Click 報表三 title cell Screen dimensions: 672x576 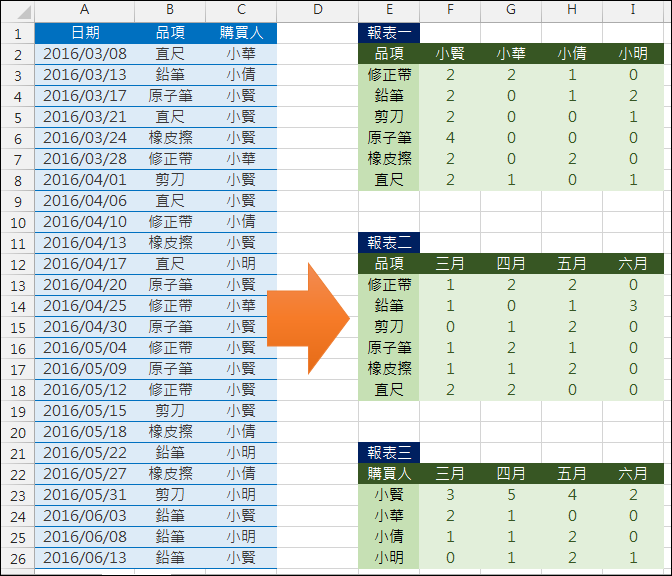pos(389,453)
